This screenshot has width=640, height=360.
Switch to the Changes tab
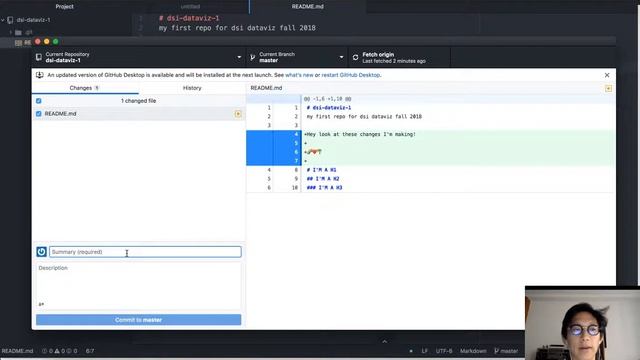click(85, 88)
